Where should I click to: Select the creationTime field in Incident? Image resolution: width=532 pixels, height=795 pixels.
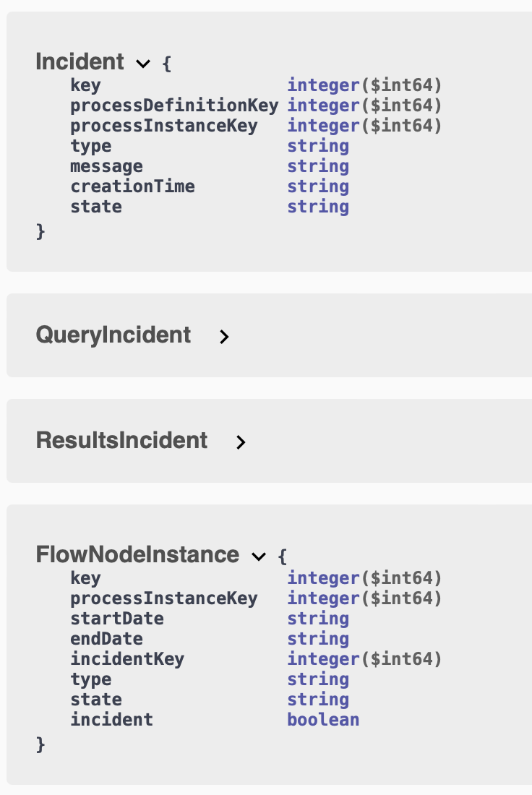coord(132,186)
